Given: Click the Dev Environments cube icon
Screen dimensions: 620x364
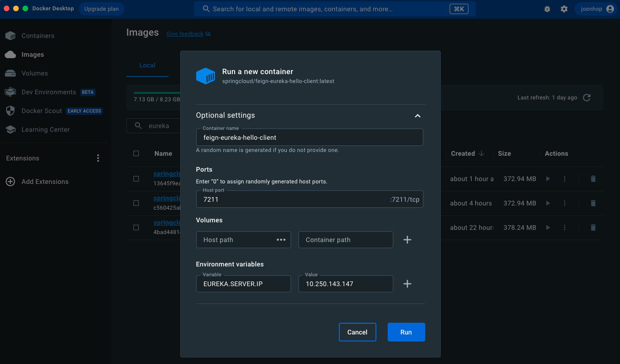Looking at the screenshot, I should pyautogui.click(x=10, y=92).
